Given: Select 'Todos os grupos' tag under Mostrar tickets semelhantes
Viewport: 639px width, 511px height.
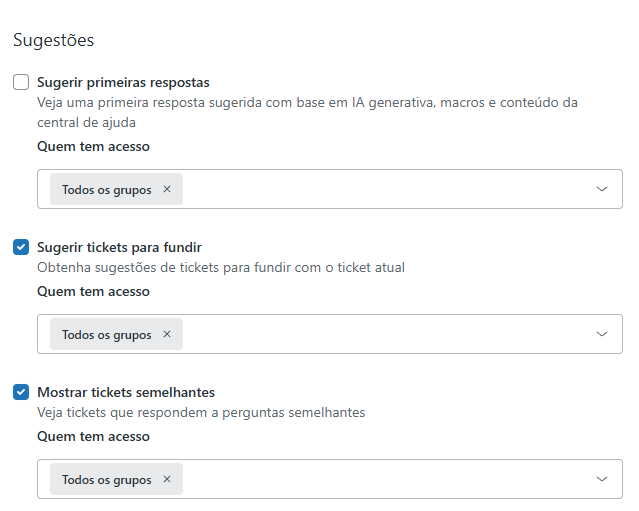Looking at the screenshot, I should pos(106,479).
